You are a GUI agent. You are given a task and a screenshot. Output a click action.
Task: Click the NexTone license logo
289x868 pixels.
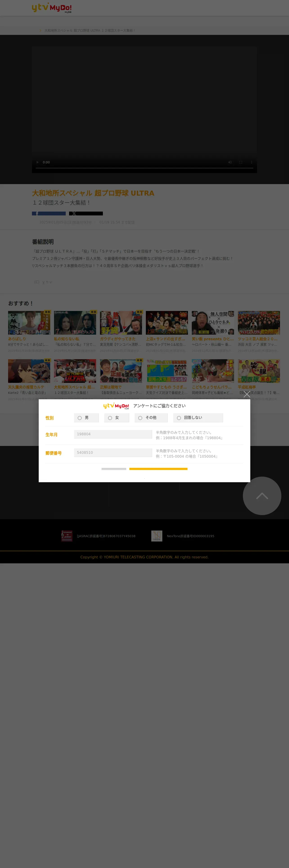157,536
